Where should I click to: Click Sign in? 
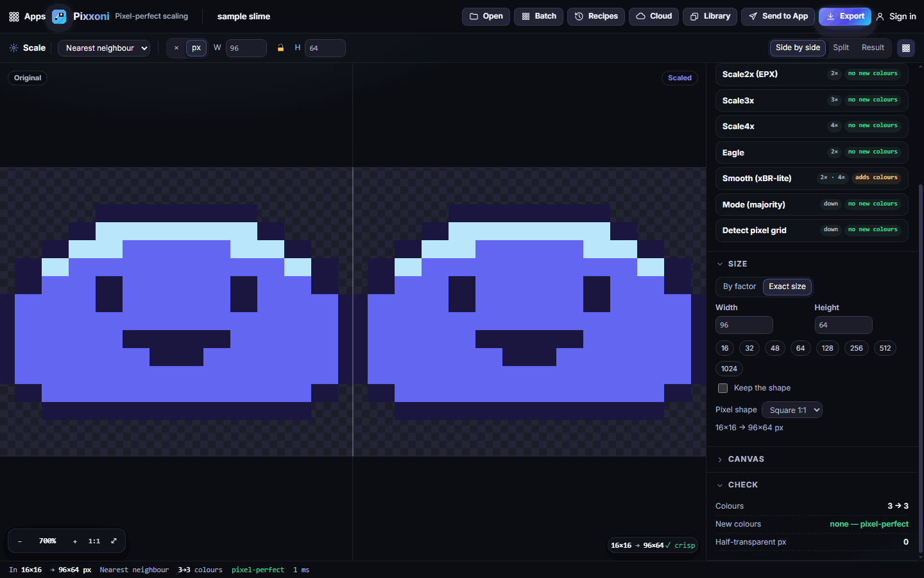896,16
